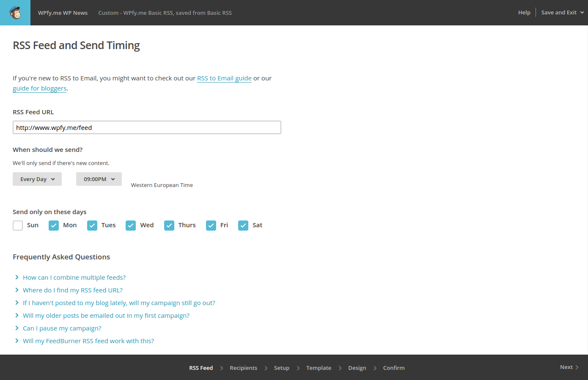
Task: Jump to the Template step
Action: pyautogui.click(x=319, y=368)
